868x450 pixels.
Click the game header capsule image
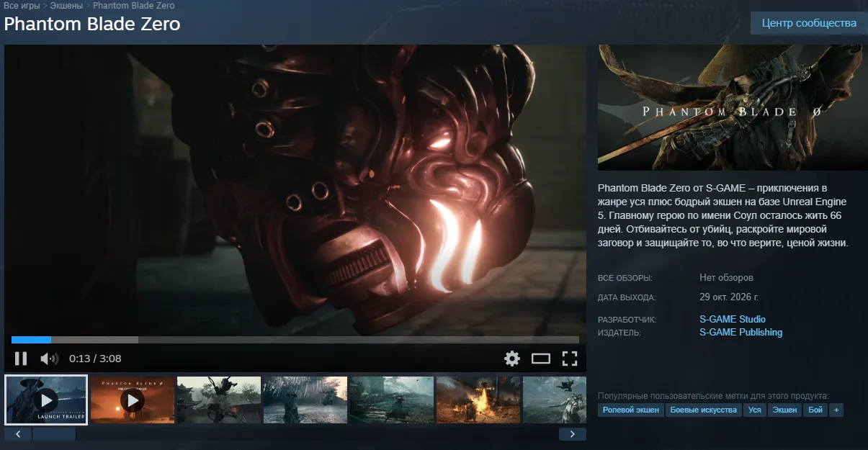tap(733, 107)
